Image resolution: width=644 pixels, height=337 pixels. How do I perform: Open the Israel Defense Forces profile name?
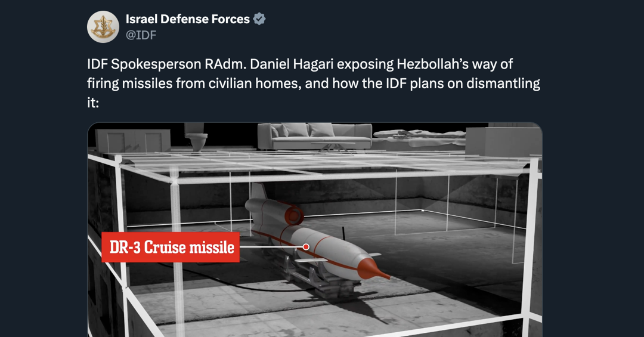pos(187,19)
